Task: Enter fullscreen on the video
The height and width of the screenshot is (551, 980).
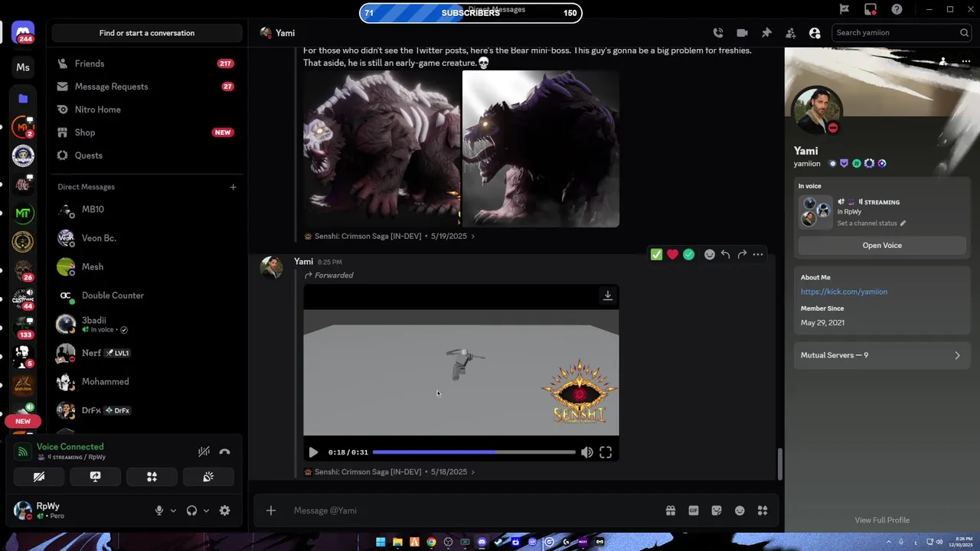Action: click(x=606, y=452)
